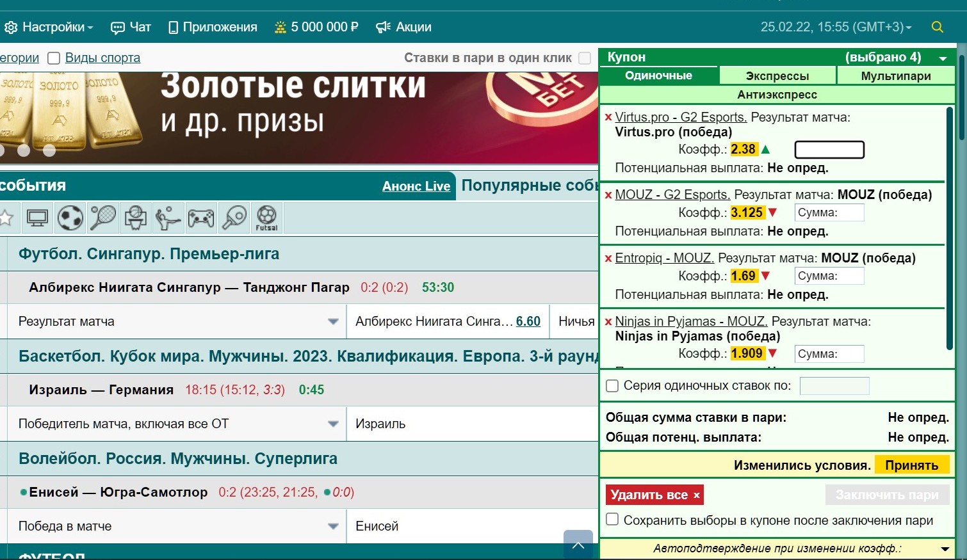Open the Приложения phone icon

[173, 28]
